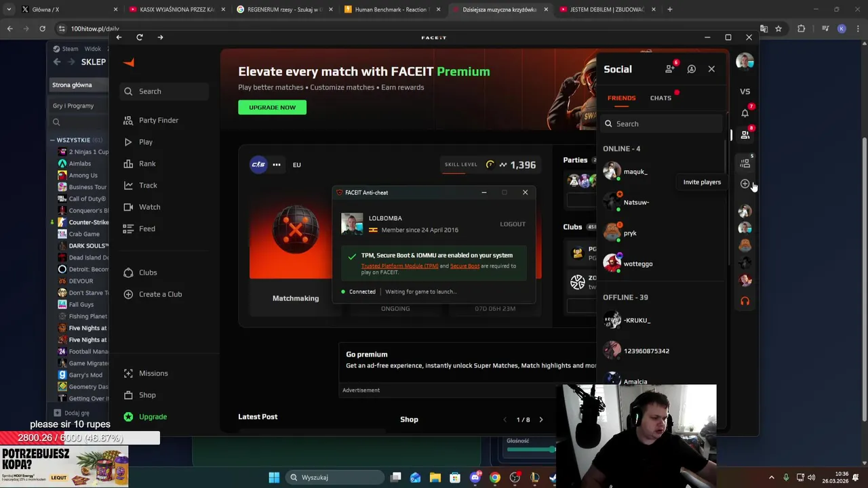Click the Invite players plus icon
Viewport: 868px width, 488px height.
click(745, 184)
